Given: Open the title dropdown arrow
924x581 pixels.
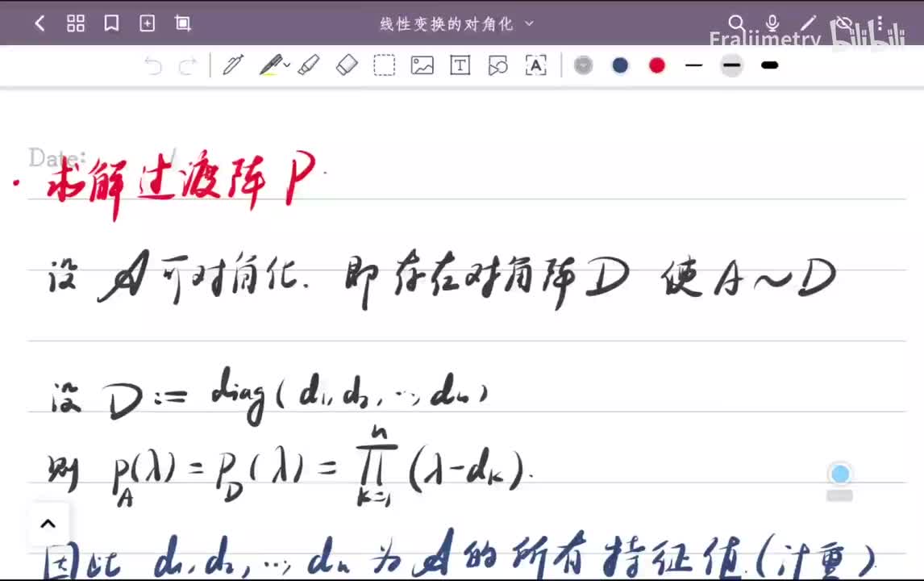Looking at the screenshot, I should pyautogui.click(x=529, y=23).
